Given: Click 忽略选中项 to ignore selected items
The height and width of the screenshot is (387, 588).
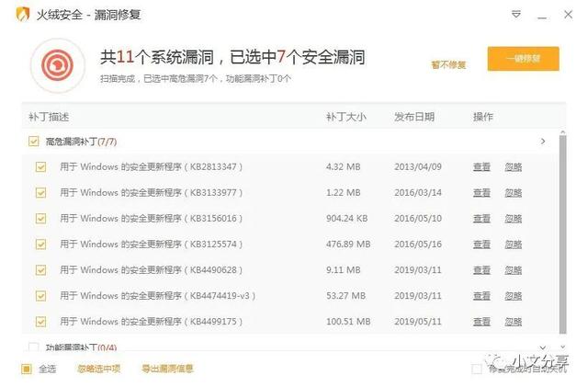Looking at the screenshot, I should point(99,369).
